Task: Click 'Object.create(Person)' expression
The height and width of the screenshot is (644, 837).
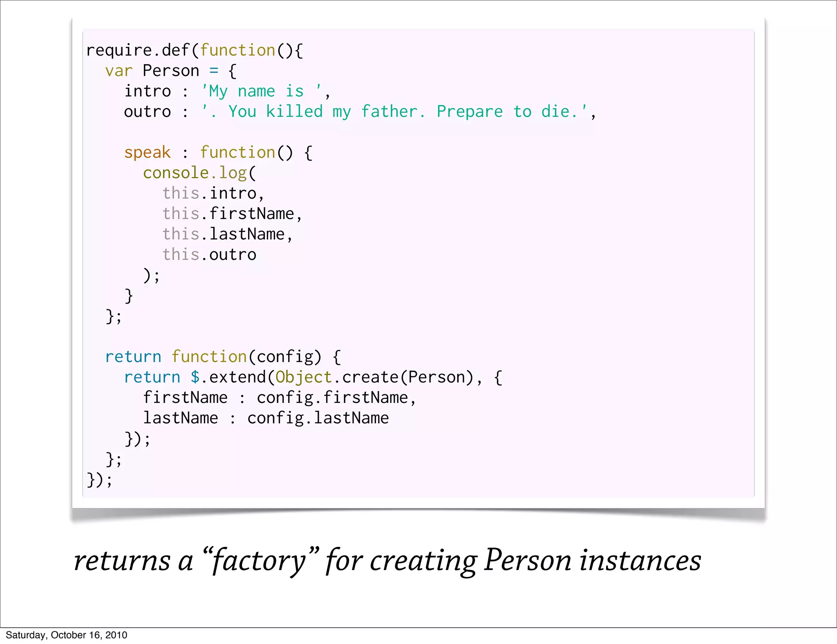Action: click(x=374, y=377)
